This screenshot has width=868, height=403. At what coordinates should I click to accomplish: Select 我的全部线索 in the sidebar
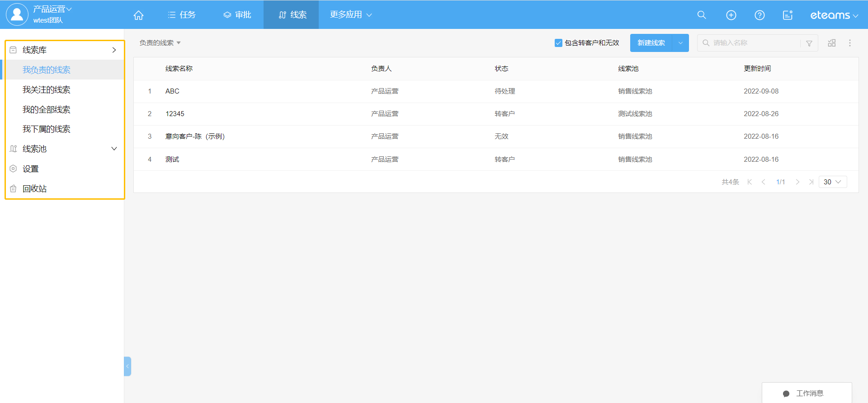pos(47,109)
